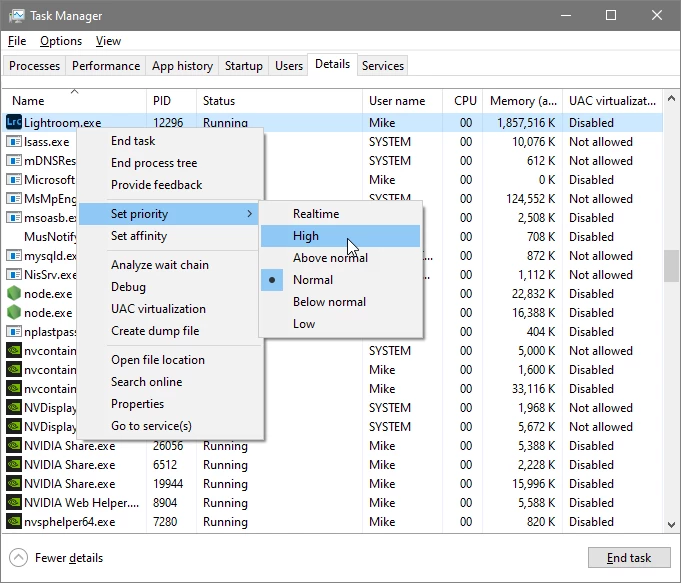Sort by PID column header
This screenshot has height=583, width=681.
[x=172, y=101]
